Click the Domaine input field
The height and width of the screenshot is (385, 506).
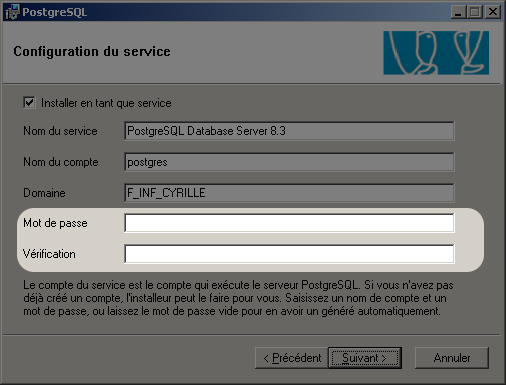(289, 193)
